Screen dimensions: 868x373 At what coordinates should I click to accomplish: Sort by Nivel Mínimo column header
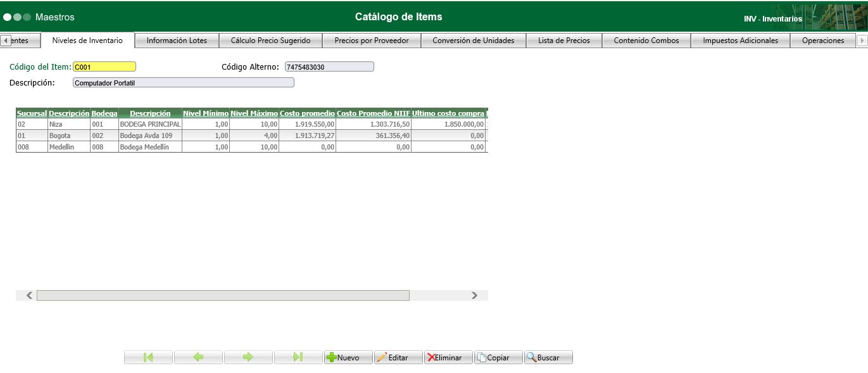click(x=206, y=113)
